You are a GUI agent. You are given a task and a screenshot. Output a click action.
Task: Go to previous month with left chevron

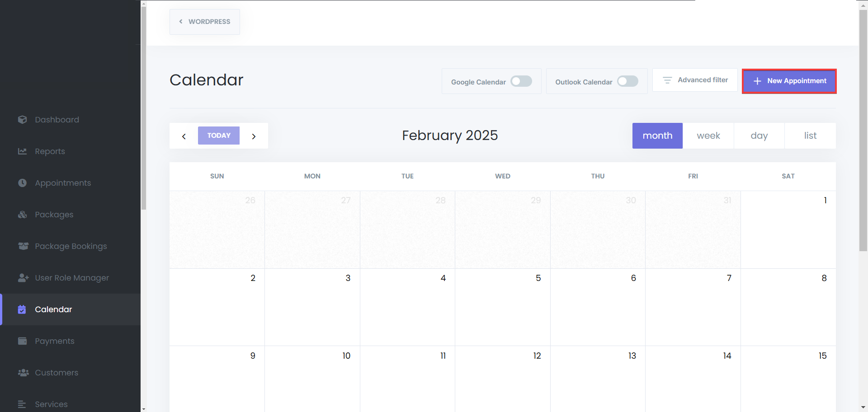point(184,136)
